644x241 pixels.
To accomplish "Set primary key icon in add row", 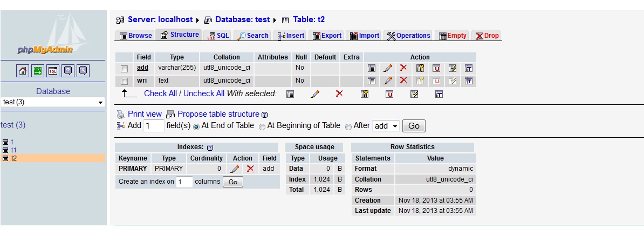I will tap(420, 68).
